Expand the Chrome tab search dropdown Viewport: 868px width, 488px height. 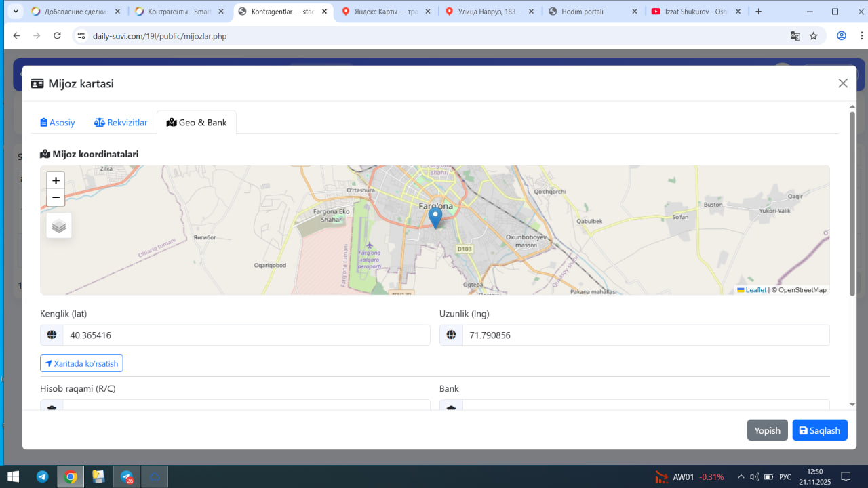tap(16, 12)
